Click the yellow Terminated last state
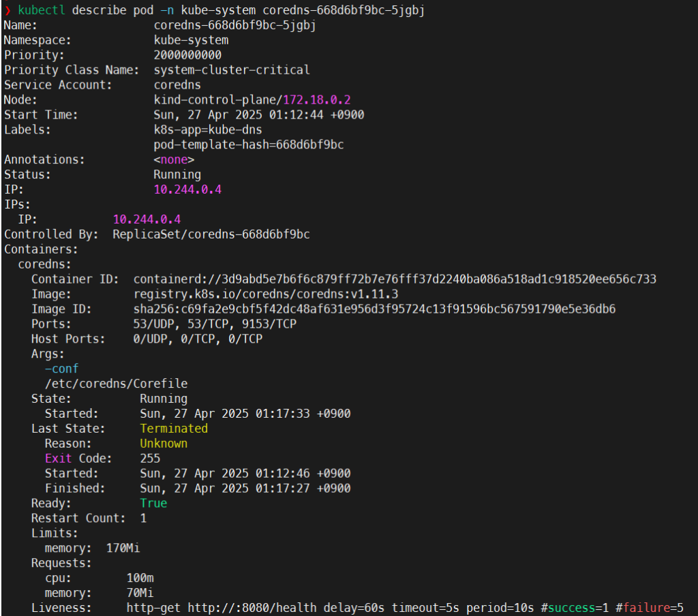 click(x=174, y=429)
